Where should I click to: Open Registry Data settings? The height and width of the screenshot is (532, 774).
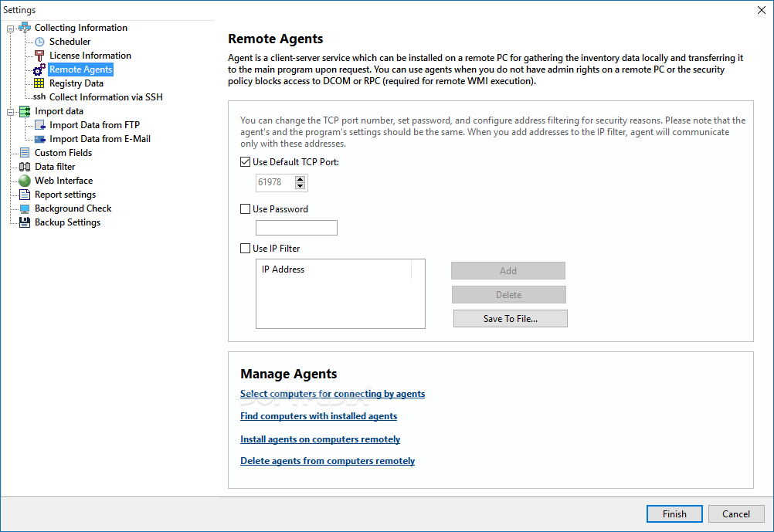76,83
